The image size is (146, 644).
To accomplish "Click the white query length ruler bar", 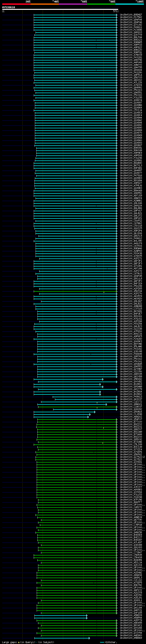I will (x=60, y=9).
